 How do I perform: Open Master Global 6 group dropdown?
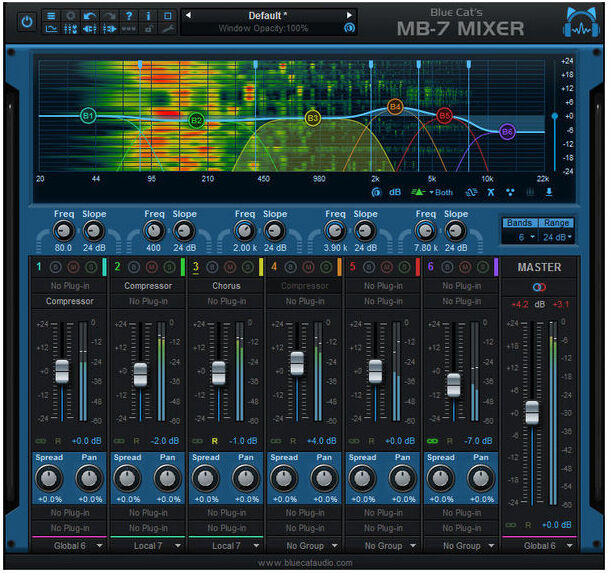(x=539, y=546)
